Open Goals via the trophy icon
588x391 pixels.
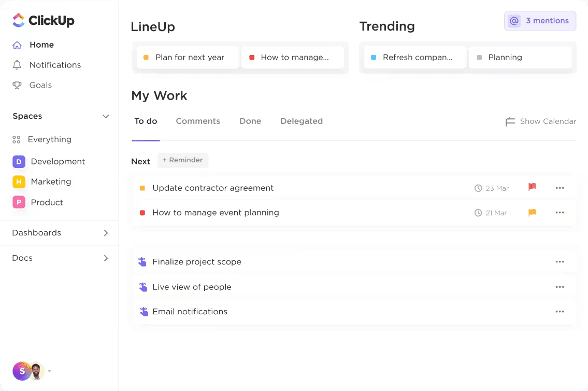(17, 85)
